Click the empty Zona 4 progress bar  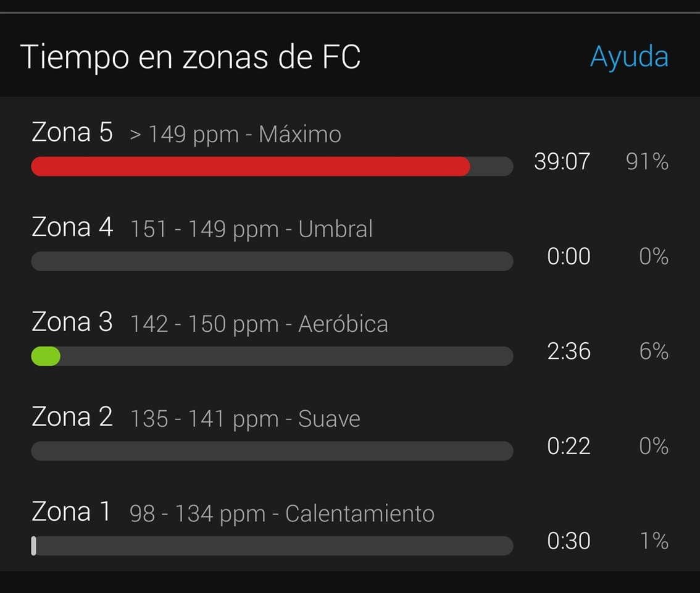pos(272,261)
